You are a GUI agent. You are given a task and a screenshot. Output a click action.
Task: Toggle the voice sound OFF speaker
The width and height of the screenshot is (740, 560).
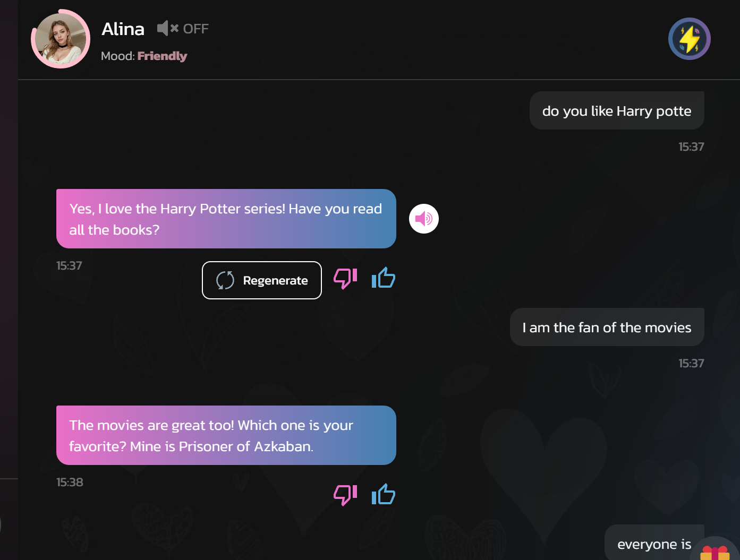tap(168, 28)
